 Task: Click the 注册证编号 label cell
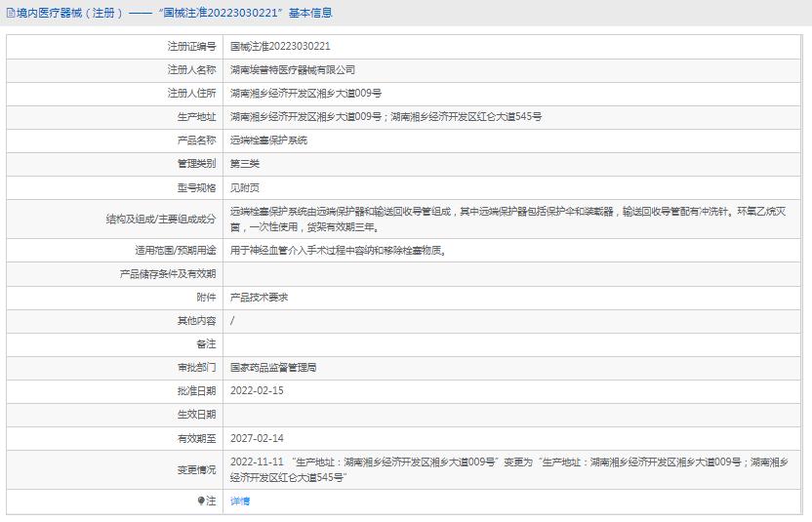[191, 47]
